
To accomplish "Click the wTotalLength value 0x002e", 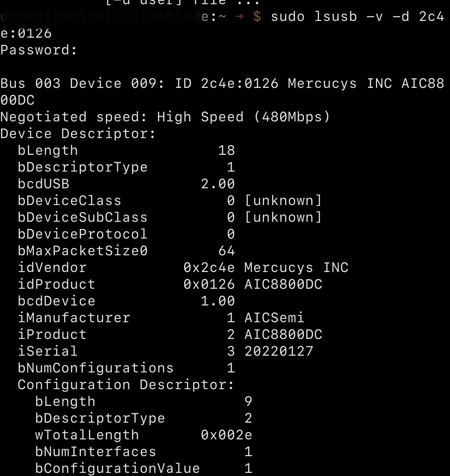I will coord(227,435).
